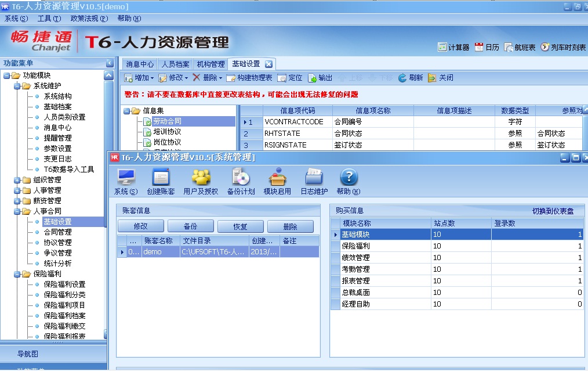Click the 输出 export icon
588x371 pixels.
[312, 78]
